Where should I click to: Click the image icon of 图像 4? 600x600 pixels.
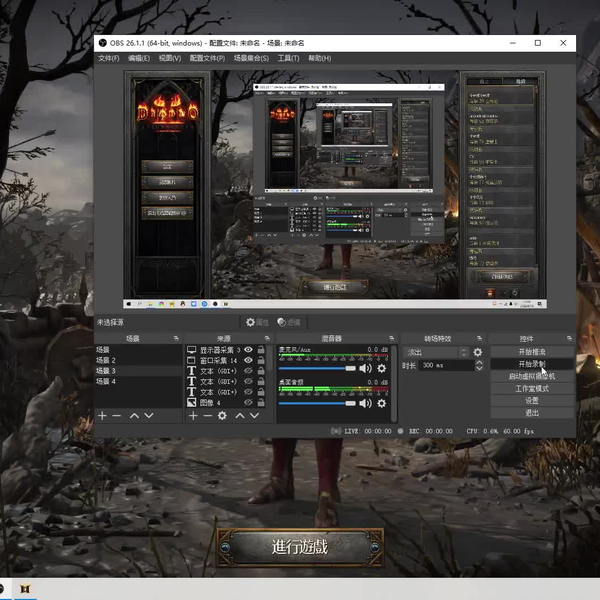coord(192,403)
